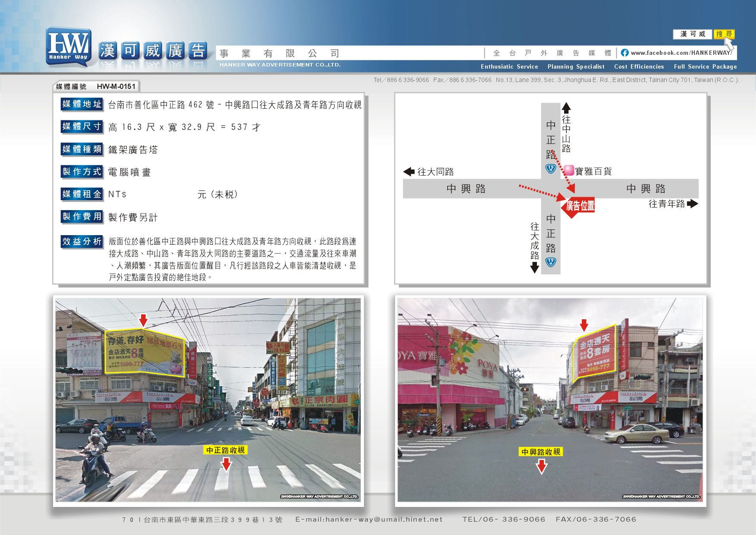This screenshot has width=756, height=535.
Task: Click the 製作費另計 value text
Action: click(133, 217)
